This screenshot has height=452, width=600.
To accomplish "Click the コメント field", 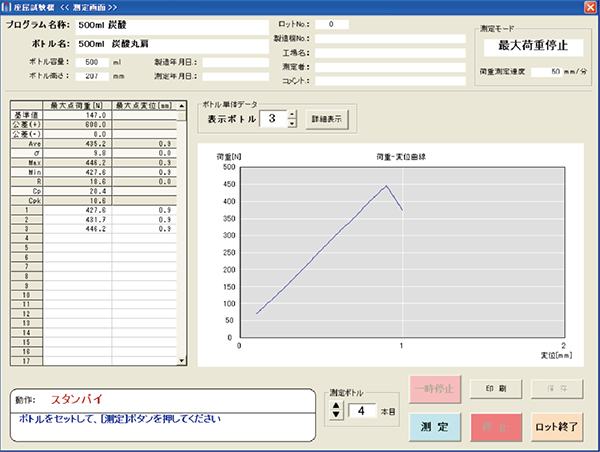I will tap(390, 81).
